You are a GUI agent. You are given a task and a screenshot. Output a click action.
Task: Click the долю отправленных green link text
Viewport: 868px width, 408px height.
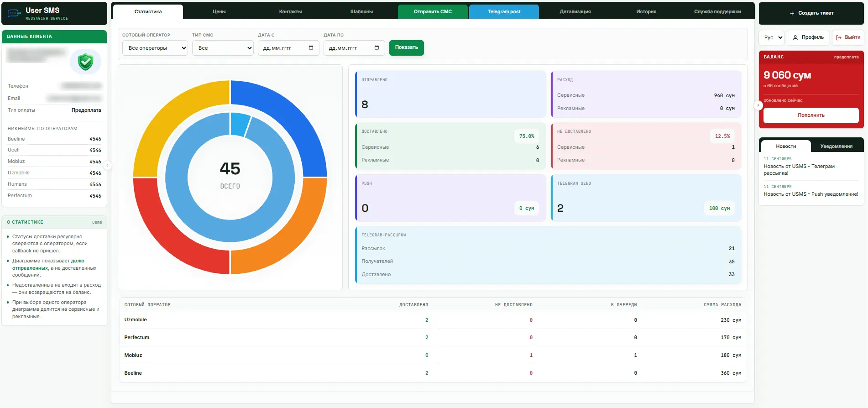tap(48, 264)
